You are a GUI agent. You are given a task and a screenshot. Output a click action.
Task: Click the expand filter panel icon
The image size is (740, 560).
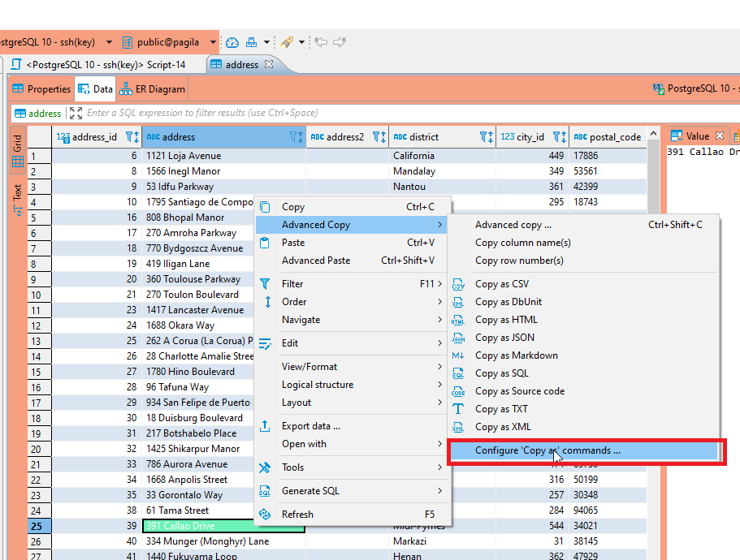(76, 113)
